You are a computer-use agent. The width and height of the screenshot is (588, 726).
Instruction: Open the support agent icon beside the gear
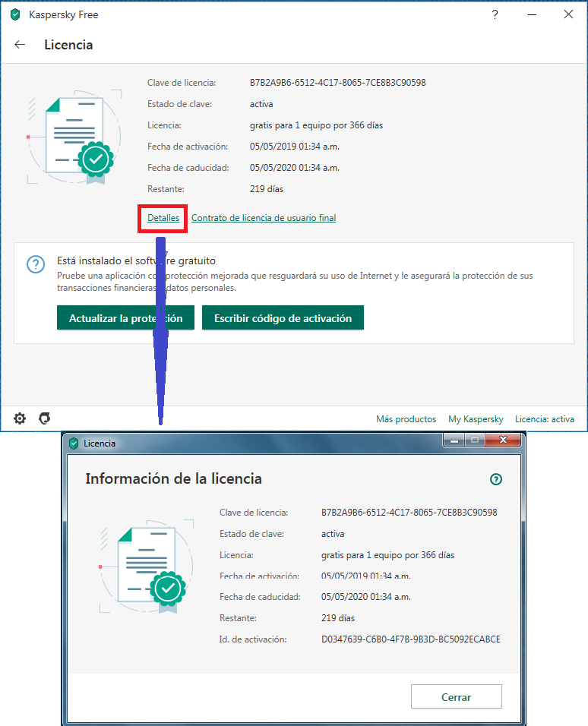coord(45,418)
